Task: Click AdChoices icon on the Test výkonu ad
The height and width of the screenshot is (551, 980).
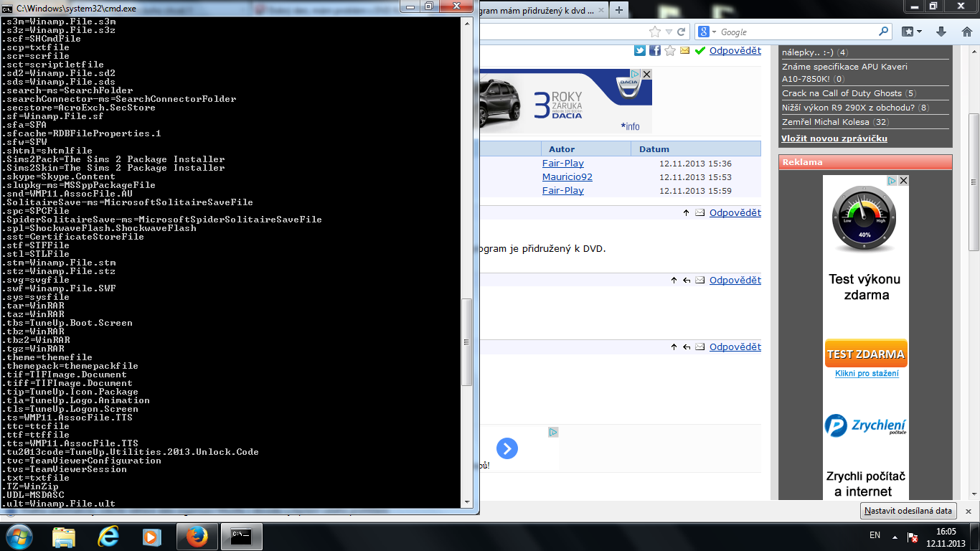Action: (892, 181)
